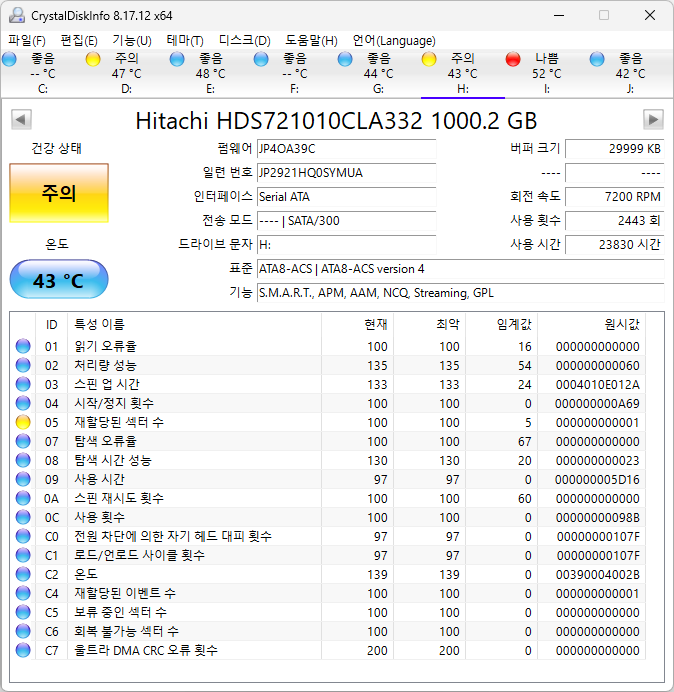
Task: Click status icon for attribute 03 스핀 업 시간
Action: tap(23, 384)
